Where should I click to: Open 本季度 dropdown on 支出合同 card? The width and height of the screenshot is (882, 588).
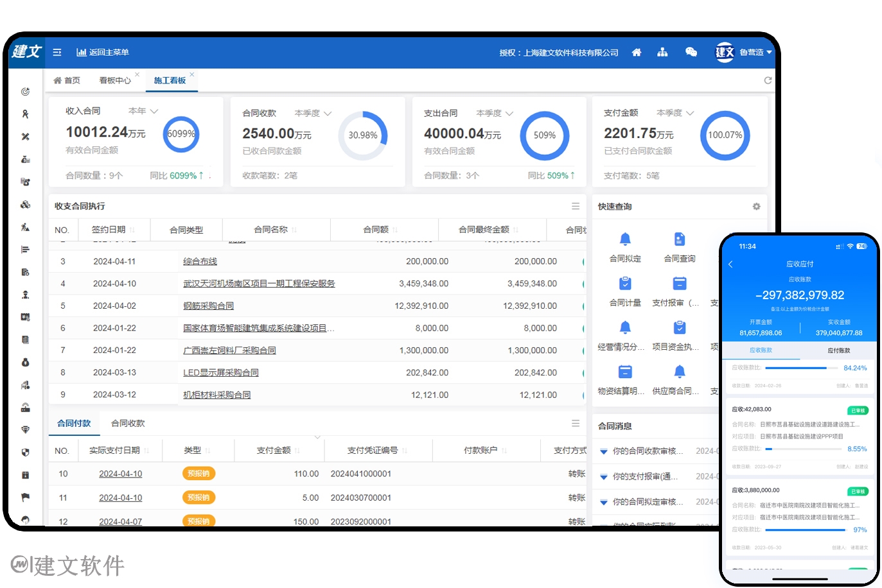click(495, 113)
